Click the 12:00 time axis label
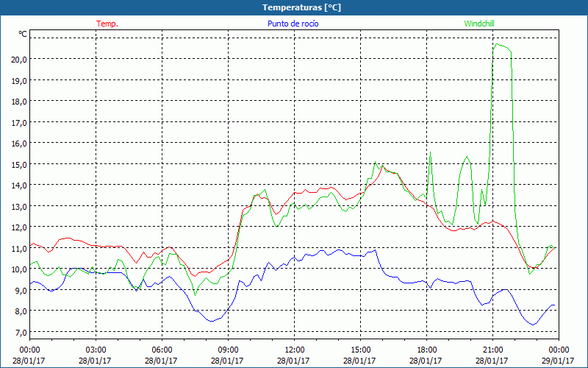588x368 pixels. [x=295, y=350]
